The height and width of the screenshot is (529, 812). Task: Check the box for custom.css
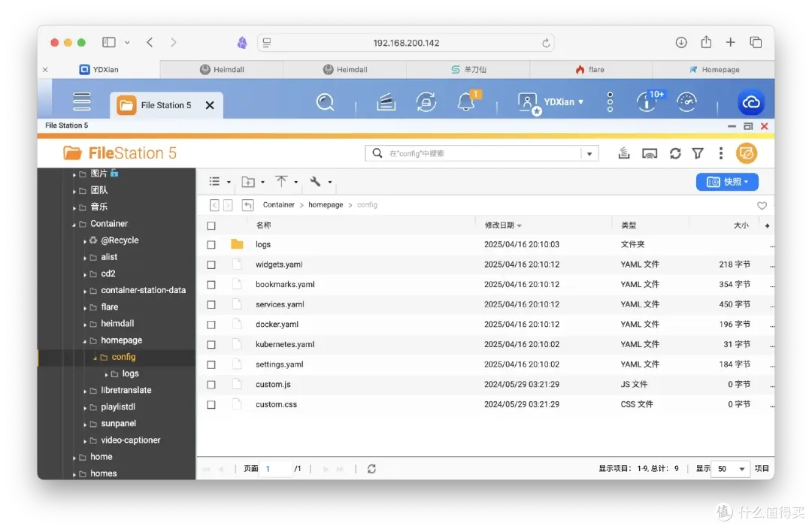click(x=211, y=405)
